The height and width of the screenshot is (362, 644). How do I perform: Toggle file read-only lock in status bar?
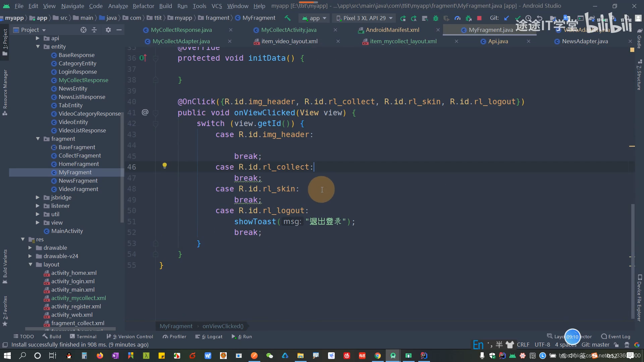pyautogui.click(x=616, y=345)
